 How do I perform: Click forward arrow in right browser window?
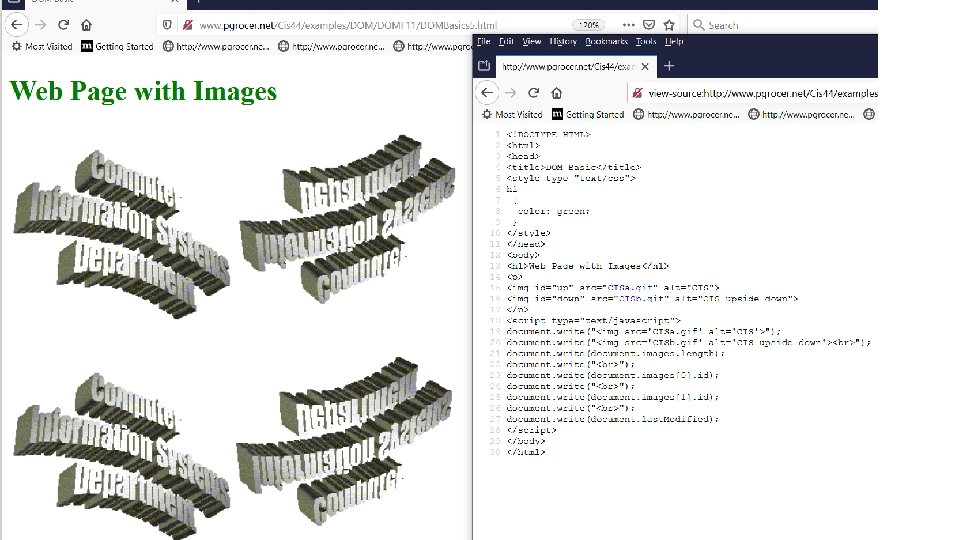[x=511, y=93]
